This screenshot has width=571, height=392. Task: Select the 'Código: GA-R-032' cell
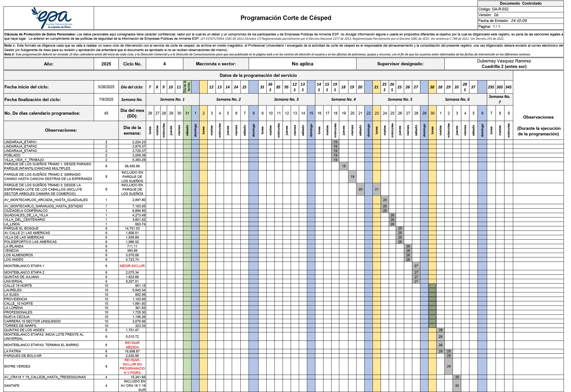pyautogui.click(x=520, y=9)
